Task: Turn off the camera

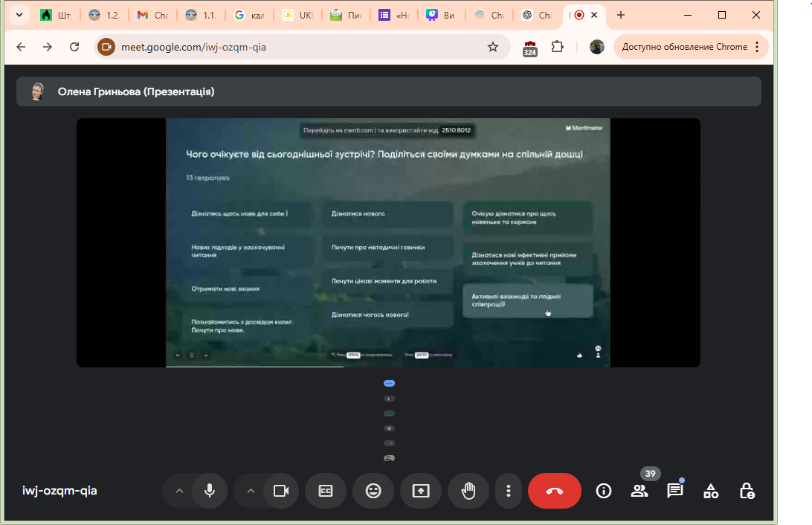Action: tap(281, 491)
